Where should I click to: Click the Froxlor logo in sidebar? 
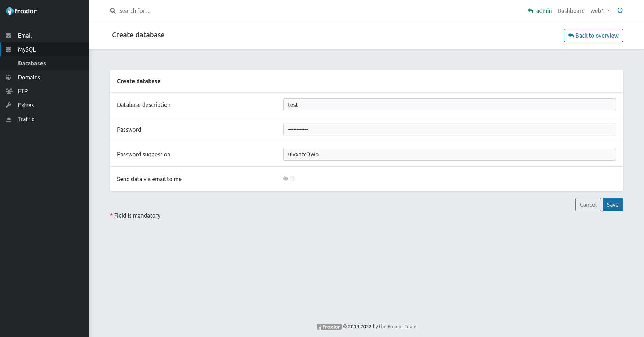tap(21, 11)
